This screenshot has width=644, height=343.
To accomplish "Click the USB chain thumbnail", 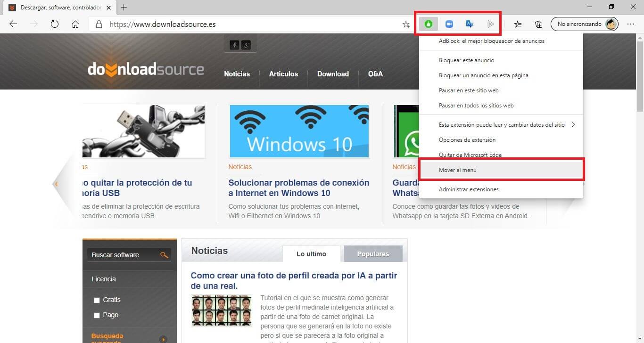I will (x=144, y=131).
